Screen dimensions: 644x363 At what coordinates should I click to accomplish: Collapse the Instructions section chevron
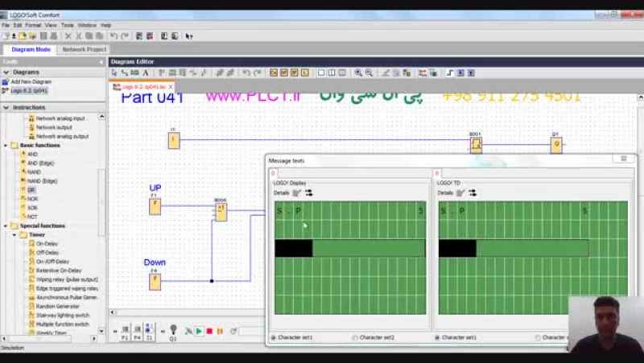point(6,108)
